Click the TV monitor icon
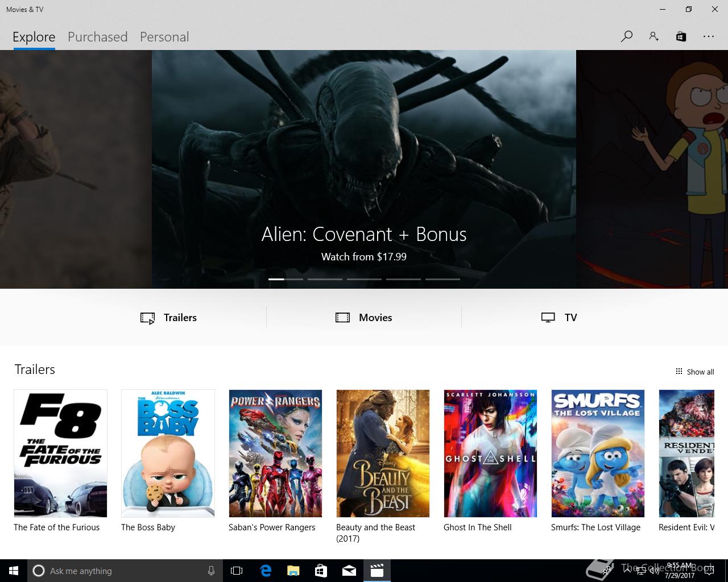 [548, 318]
